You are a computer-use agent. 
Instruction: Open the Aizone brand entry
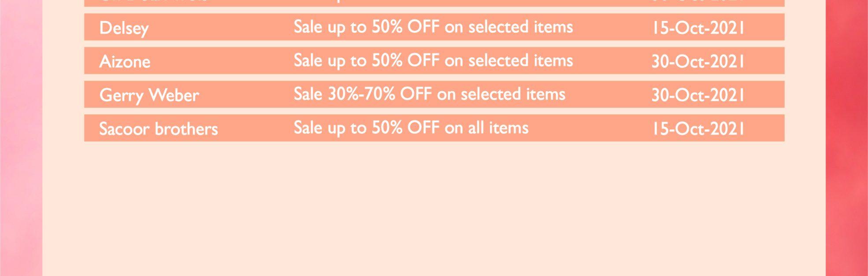[125, 61]
